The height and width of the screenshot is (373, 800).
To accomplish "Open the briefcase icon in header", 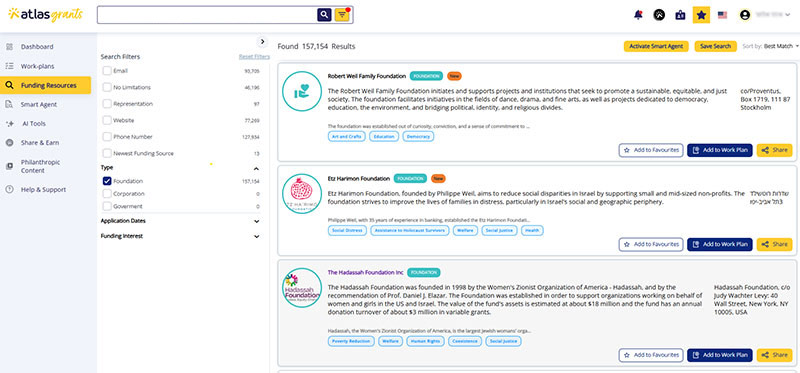I will tap(680, 15).
